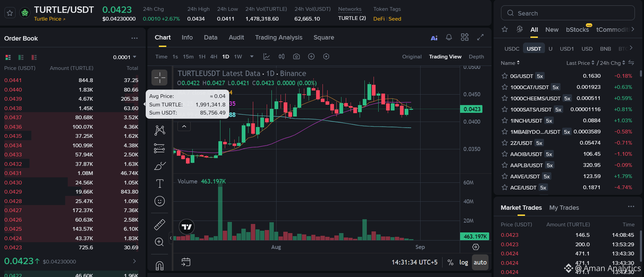644x277 pixels.
Task: Favorite the AAVE/USDT pair star
Action: coord(505,176)
